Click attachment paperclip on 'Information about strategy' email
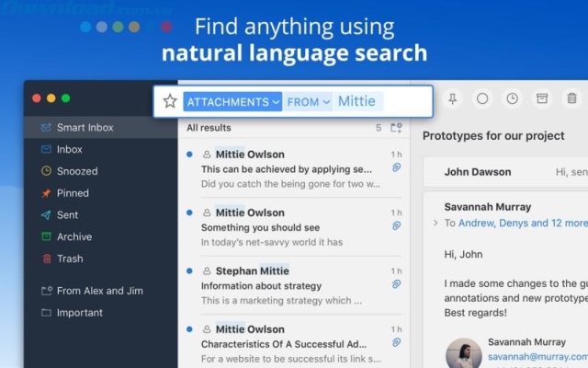The width and height of the screenshot is (588, 368). click(x=396, y=284)
